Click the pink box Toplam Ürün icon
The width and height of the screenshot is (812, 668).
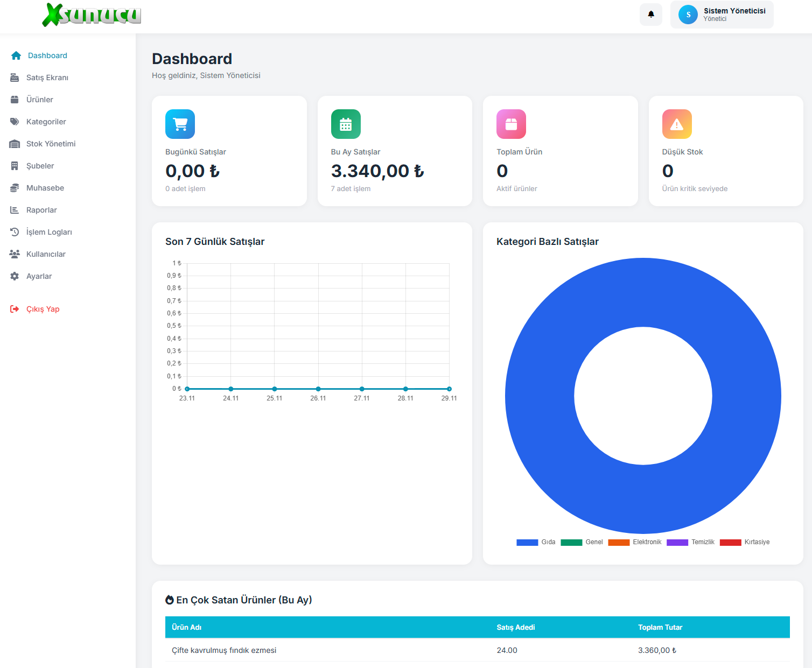(x=511, y=124)
